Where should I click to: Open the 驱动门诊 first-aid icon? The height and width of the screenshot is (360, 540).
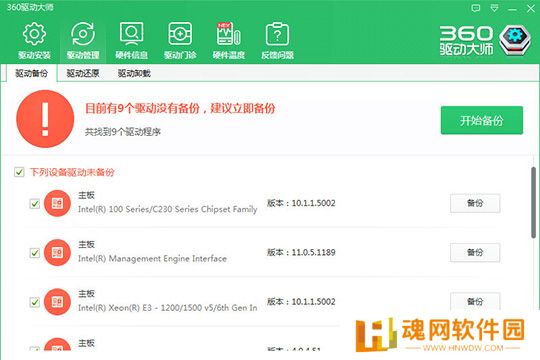pos(180,34)
